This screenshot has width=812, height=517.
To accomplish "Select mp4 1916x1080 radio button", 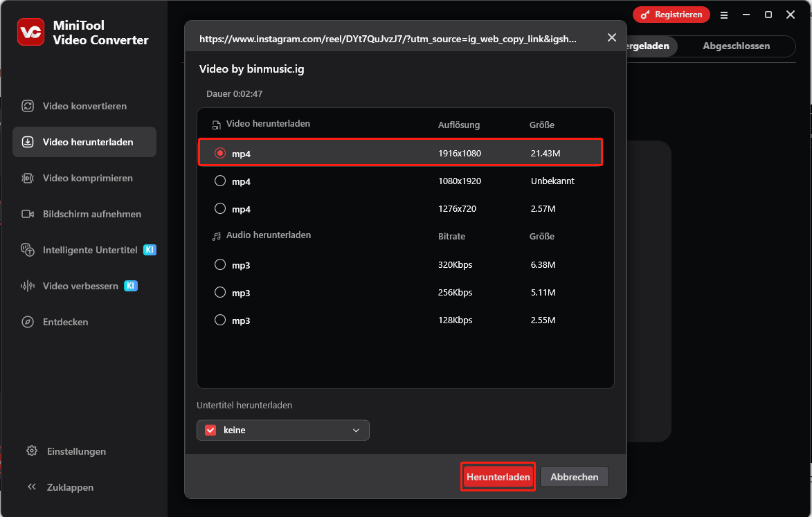I will (220, 153).
